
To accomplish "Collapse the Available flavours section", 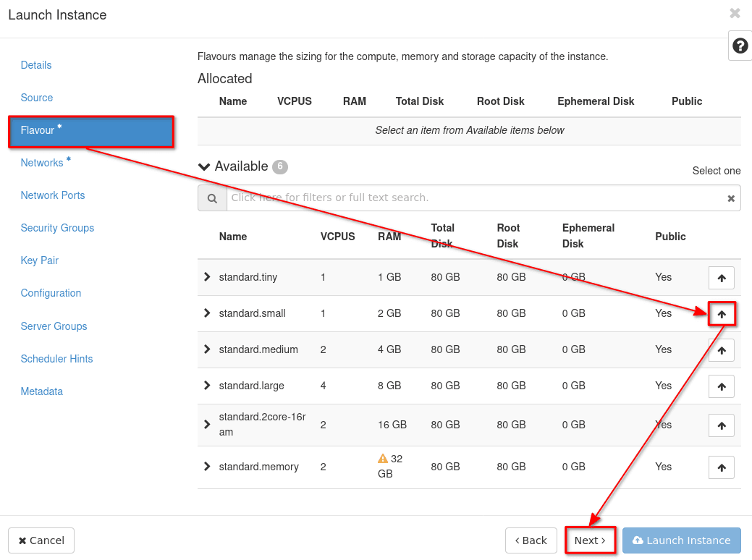I will pos(205,166).
